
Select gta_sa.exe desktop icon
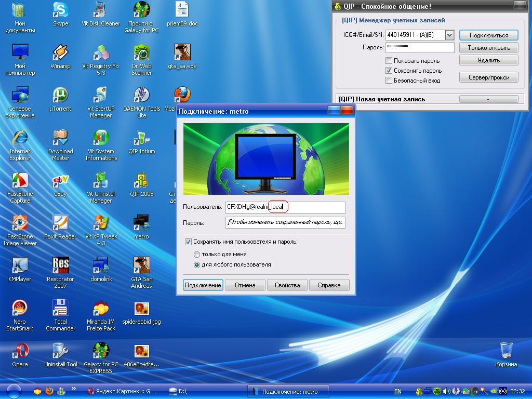pyautogui.click(x=182, y=57)
